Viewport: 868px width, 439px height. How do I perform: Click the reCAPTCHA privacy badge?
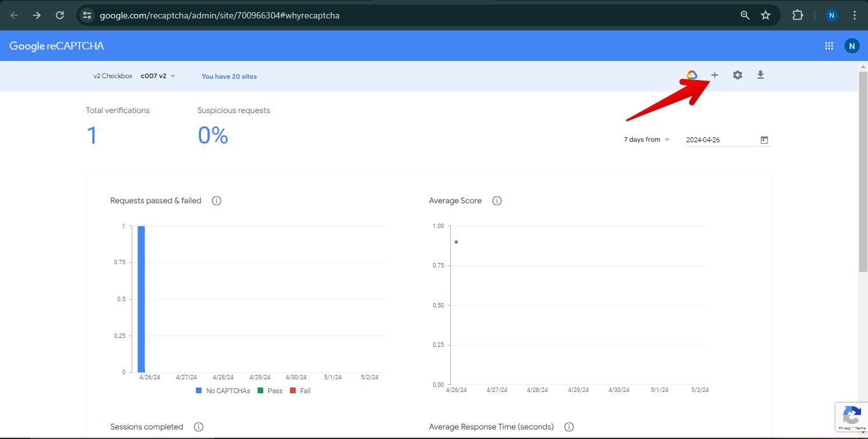pos(851,417)
